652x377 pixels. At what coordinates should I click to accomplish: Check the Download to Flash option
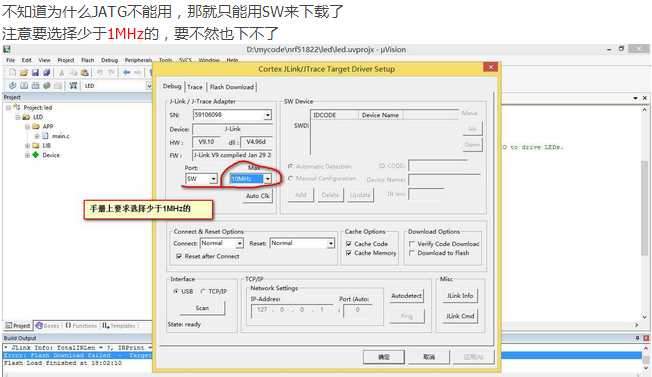pos(412,253)
